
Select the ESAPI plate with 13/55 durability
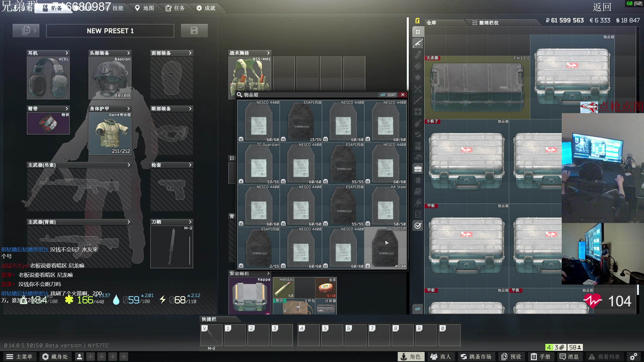pyautogui.click(x=301, y=121)
